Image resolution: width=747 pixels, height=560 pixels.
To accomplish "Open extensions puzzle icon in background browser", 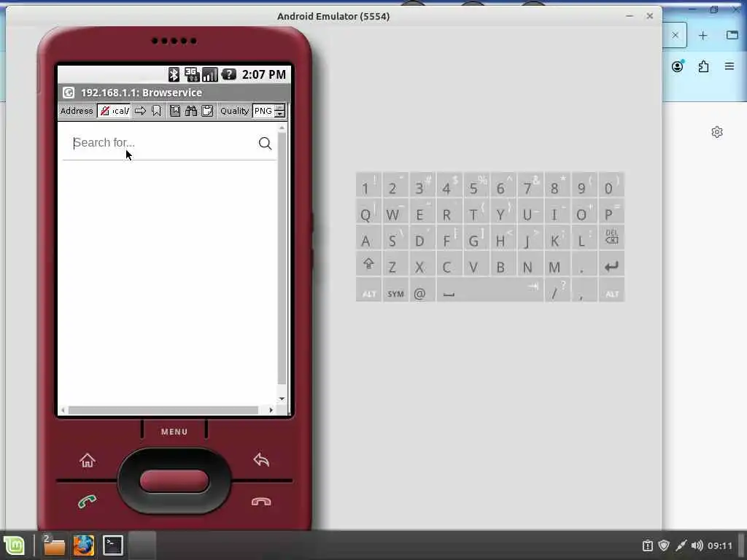I will [x=704, y=66].
